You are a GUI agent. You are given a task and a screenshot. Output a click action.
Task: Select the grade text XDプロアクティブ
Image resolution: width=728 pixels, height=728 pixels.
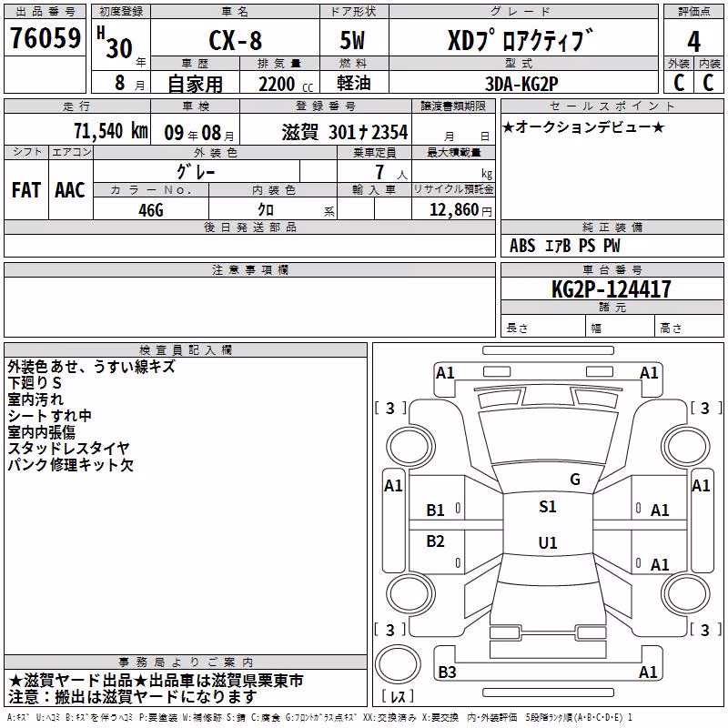pos(521,40)
